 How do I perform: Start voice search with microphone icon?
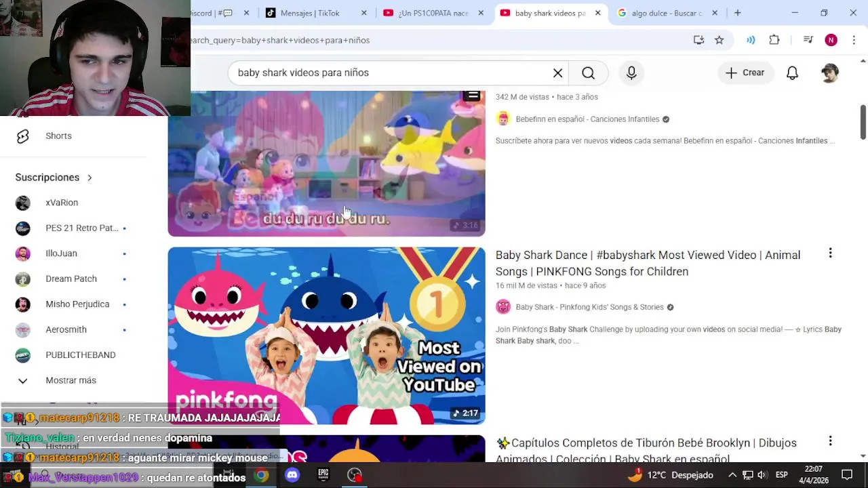point(631,73)
